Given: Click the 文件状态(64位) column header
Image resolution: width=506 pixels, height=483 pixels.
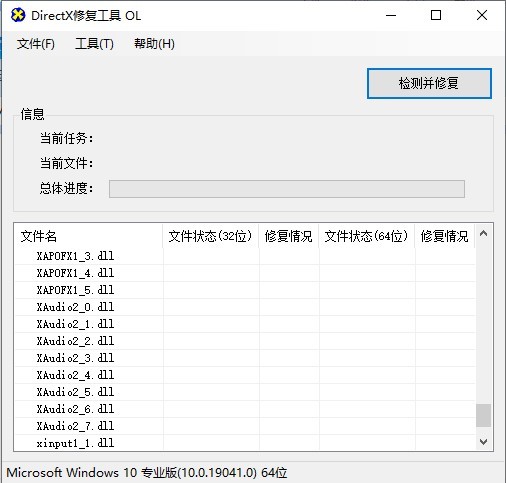Looking at the screenshot, I should [x=366, y=236].
